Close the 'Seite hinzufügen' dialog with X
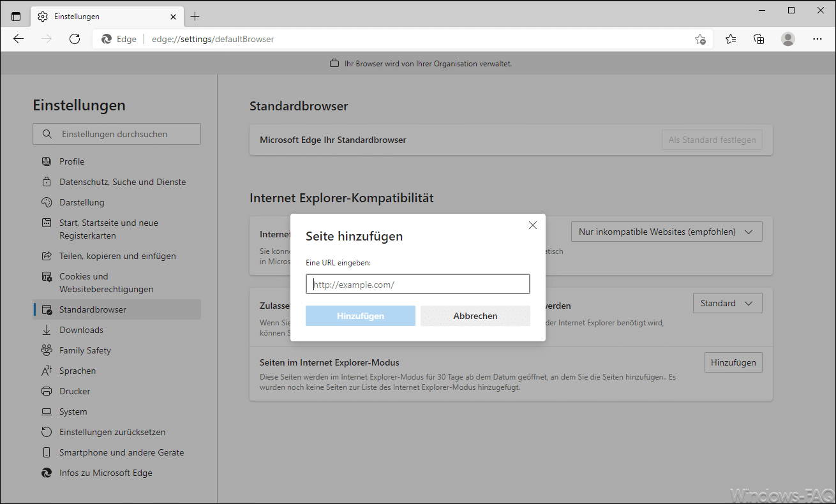 click(533, 225)
